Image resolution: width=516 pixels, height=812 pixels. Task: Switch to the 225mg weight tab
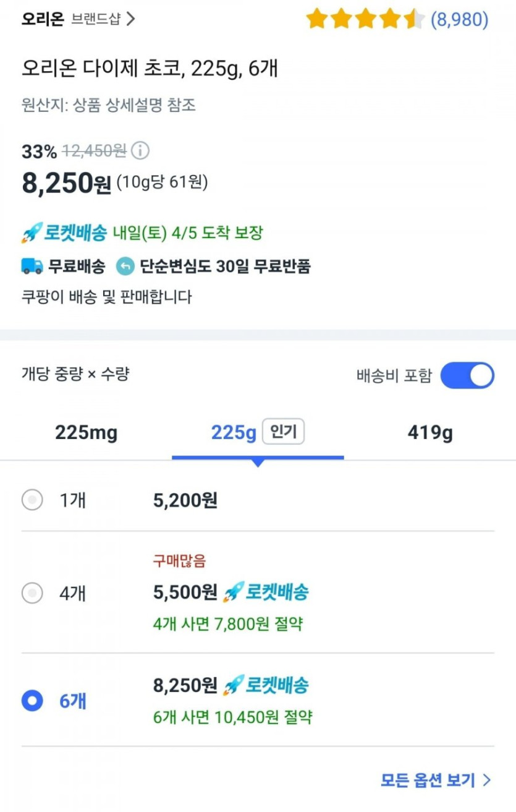click(x=86, y=433)
